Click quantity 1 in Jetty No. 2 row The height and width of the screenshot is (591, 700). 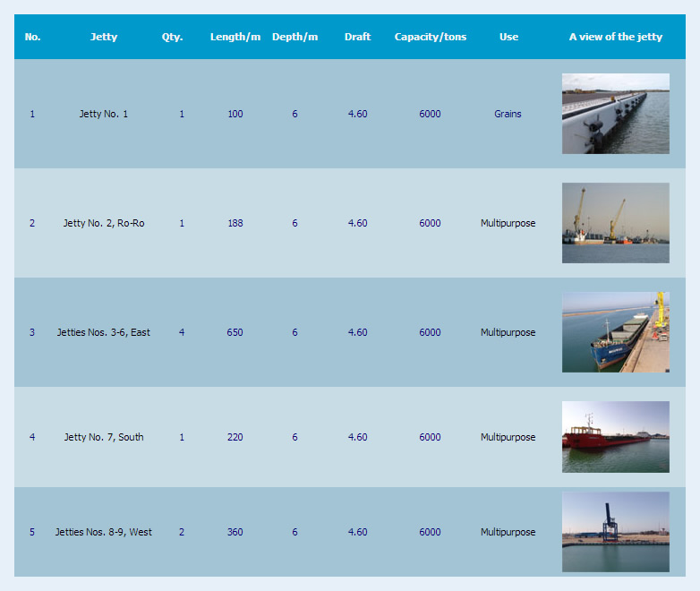pyautogui.click(x=182, y=223)
